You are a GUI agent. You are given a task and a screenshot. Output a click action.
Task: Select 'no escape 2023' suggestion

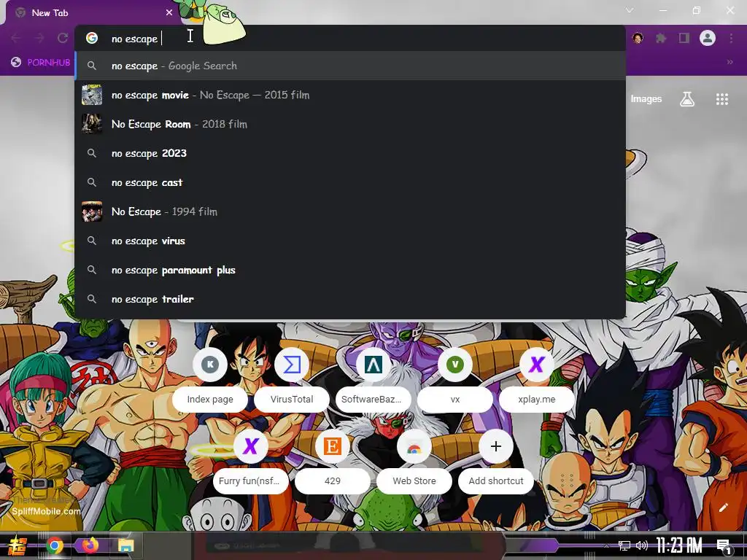(x=350, y=153)
